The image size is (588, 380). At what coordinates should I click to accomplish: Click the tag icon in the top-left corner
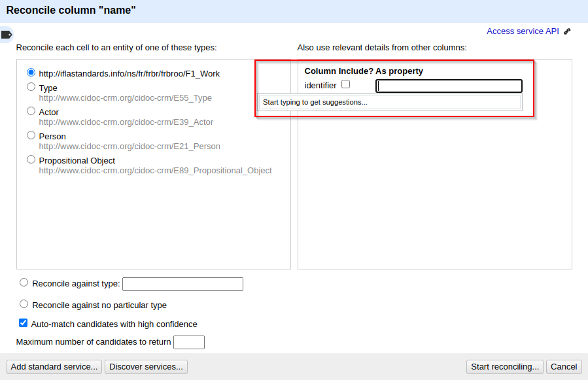point(7,34)
